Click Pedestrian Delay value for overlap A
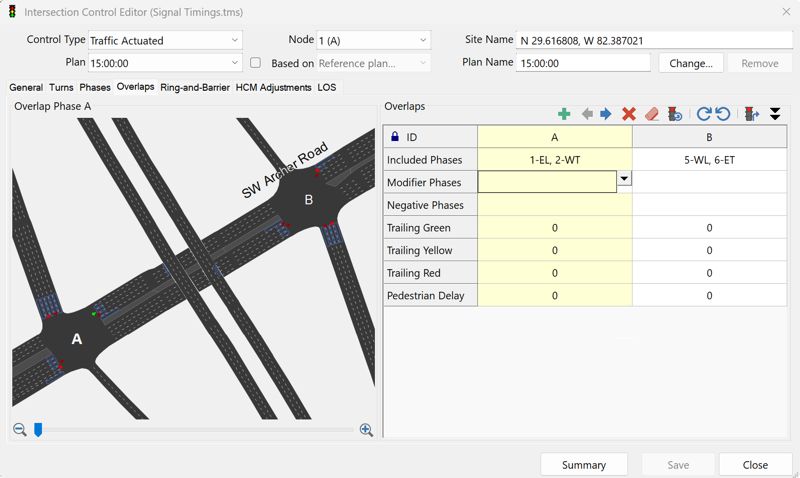The height and width of the screenshot is (478, 800). tap(555, 295)
